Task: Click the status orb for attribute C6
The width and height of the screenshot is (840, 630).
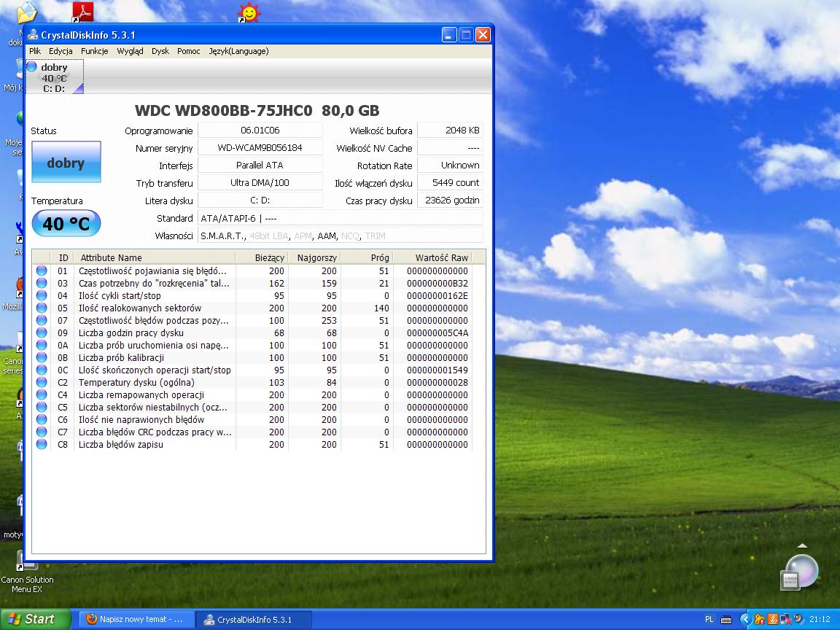Action: pyautogui.click(x=42, y=419)
